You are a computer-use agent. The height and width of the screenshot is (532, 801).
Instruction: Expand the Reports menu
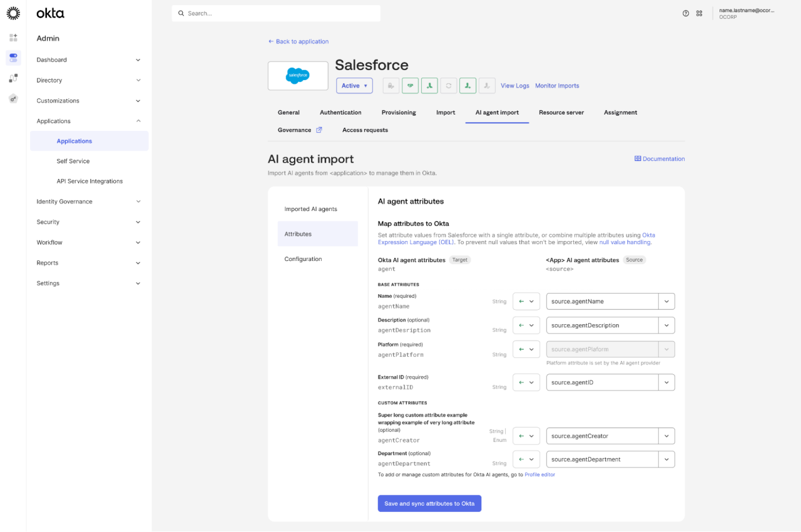click(89, 263)
